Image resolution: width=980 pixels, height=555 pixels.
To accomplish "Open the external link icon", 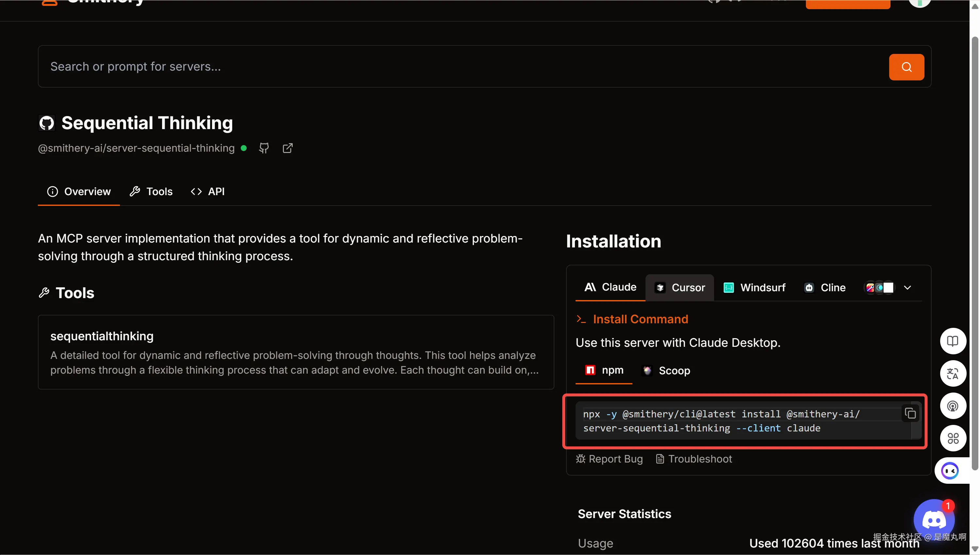I will click(x=287, y=148).
